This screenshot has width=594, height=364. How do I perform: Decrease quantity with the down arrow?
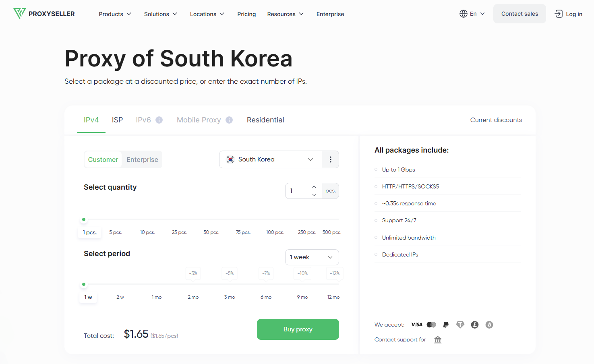point(314,195)
